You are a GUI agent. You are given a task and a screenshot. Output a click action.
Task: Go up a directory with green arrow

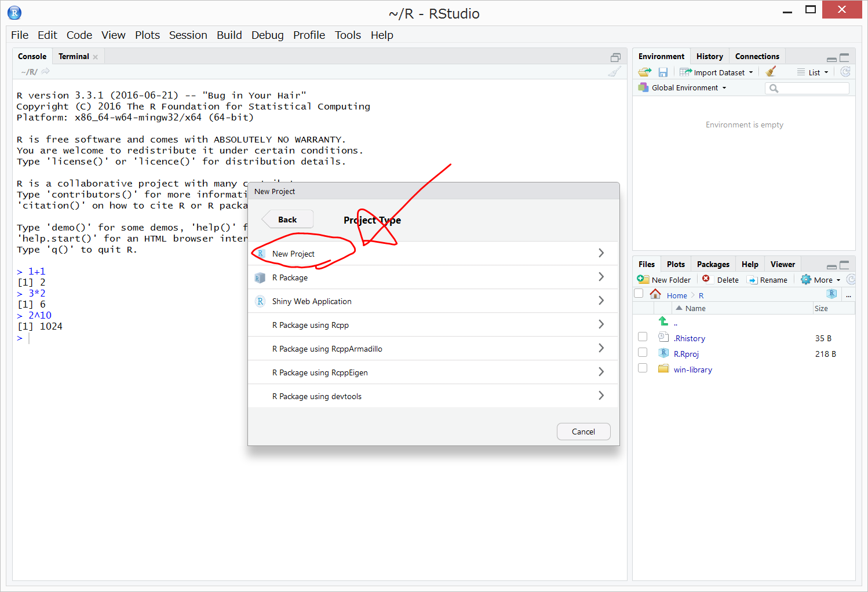[663, 321]
